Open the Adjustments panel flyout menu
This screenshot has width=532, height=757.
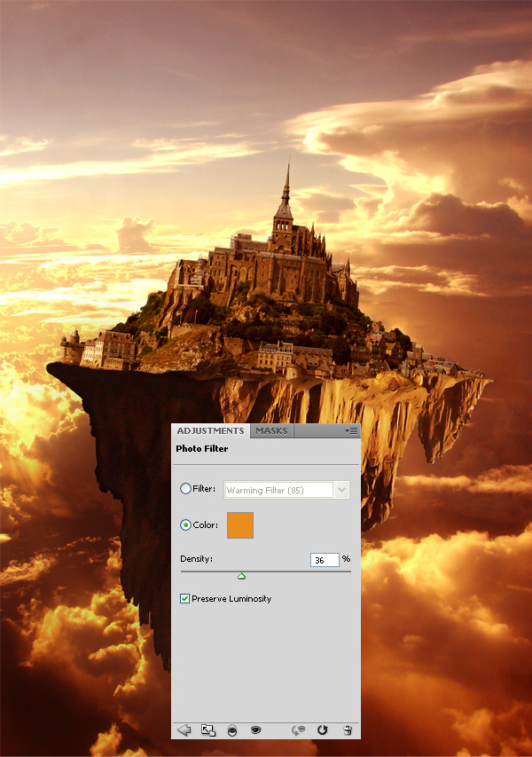click(x=352, y=430)
